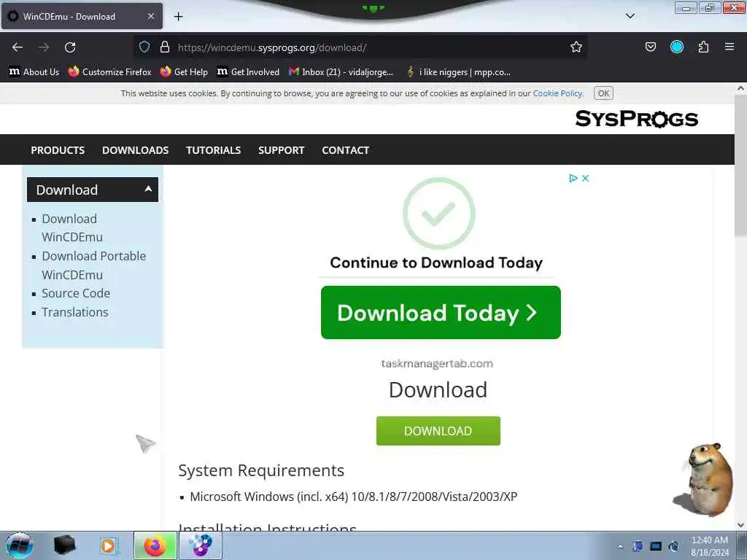
Task: Open a new tab with plus button
Action: coord(178,17)
